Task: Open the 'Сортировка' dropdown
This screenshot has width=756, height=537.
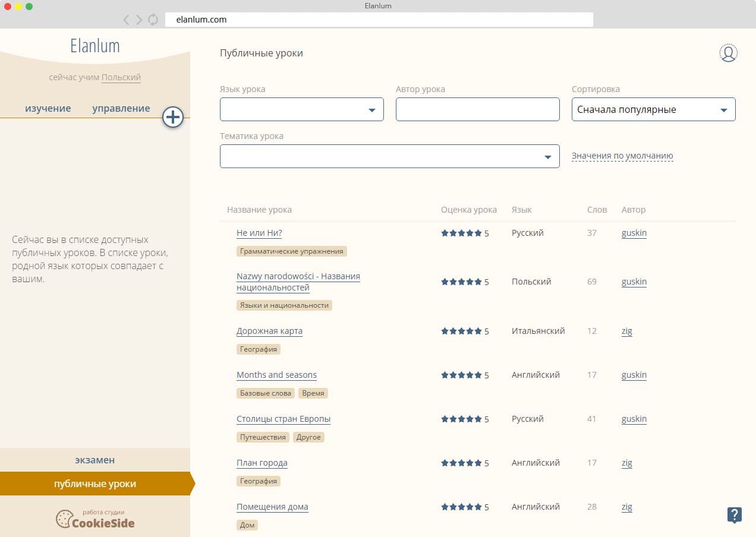Action: click(654, 109)
